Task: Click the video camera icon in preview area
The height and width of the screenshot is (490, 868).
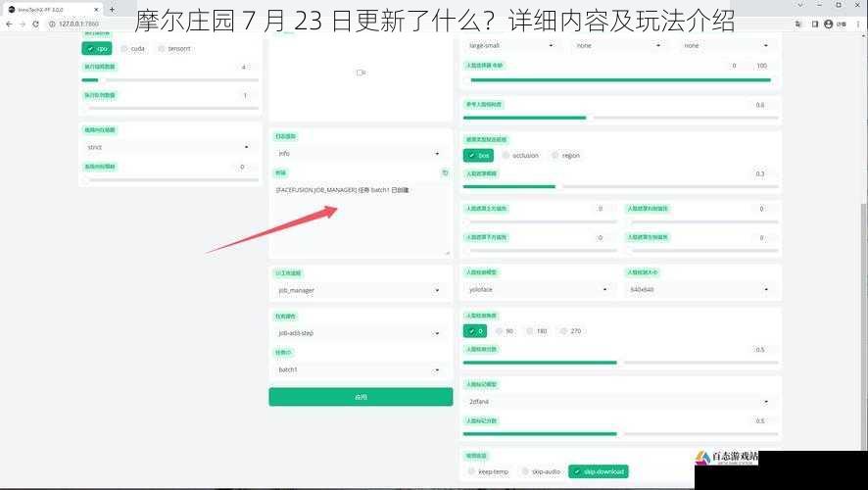Action: pyautogui.click(x=361, y=73)
